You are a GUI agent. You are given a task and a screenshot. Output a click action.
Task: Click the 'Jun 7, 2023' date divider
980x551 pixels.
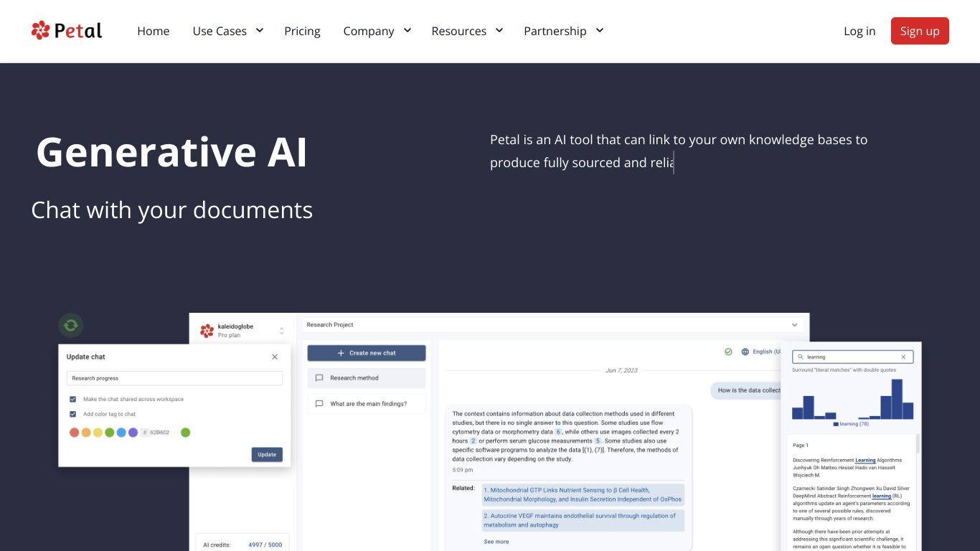coord(621,370)
